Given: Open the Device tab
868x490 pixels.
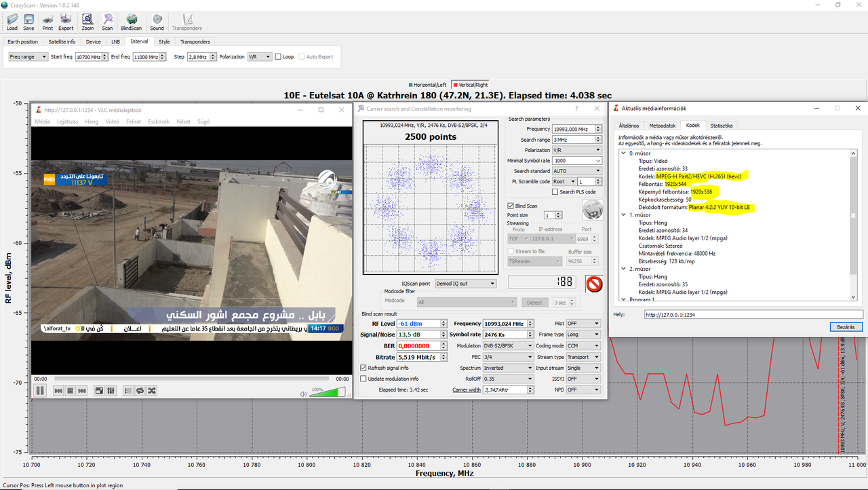Looking at the screenshot, I should click(93, 42).
